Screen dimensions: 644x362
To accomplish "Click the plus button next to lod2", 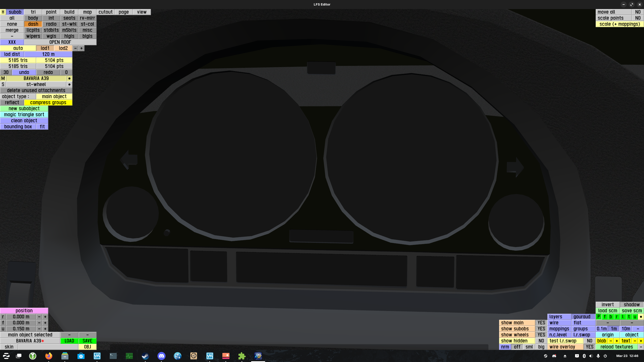I will tap(82, 48).
